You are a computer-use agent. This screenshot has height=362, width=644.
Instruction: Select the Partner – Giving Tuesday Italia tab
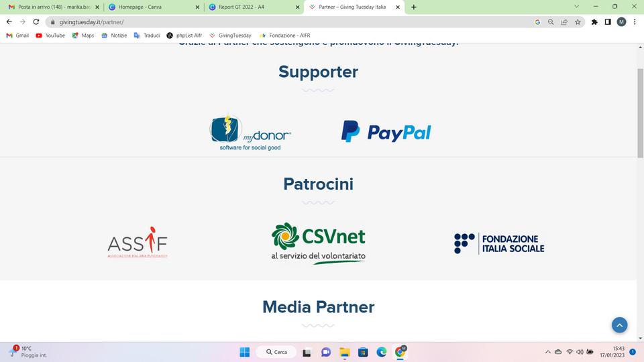(354, 7)
